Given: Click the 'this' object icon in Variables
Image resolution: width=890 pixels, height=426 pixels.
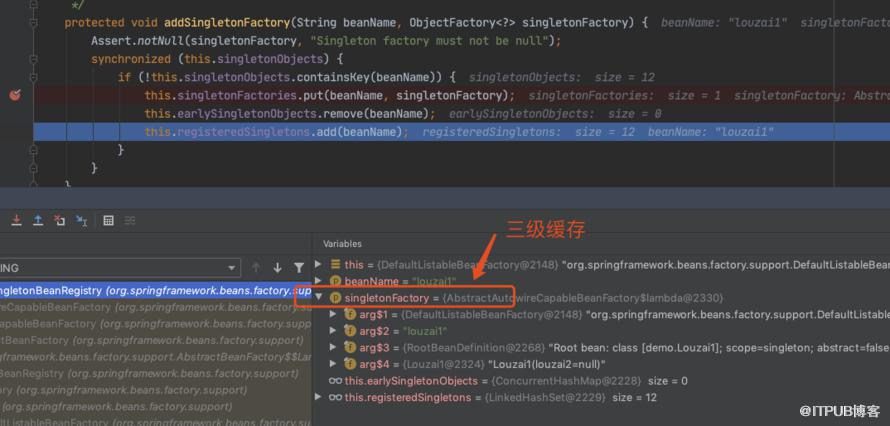Looking at the screenshot, I should pos(335,264).
